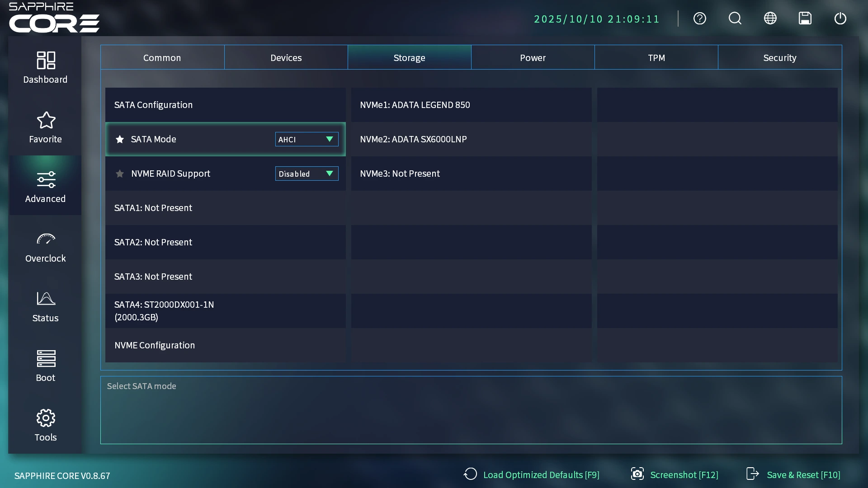
Task: Click Load Optimized Defaults [F9]
Action: click(x=532, y=474)
